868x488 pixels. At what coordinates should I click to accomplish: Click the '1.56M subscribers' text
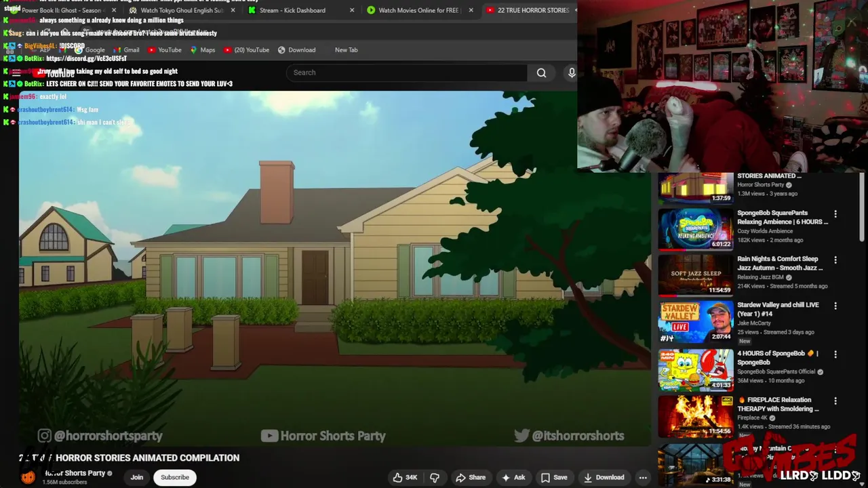point(64,482)
